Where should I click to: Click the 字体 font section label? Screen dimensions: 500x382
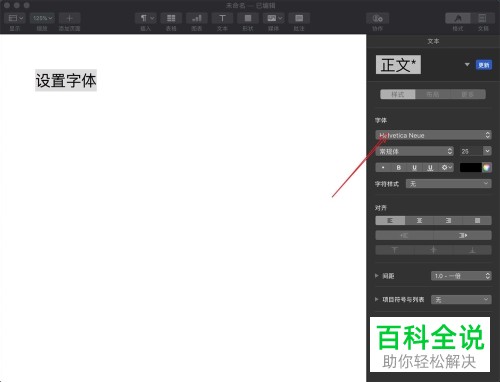click(381, 120)
